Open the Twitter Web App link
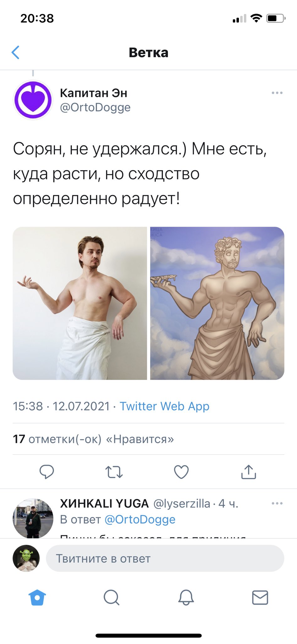 click(165, 406)
